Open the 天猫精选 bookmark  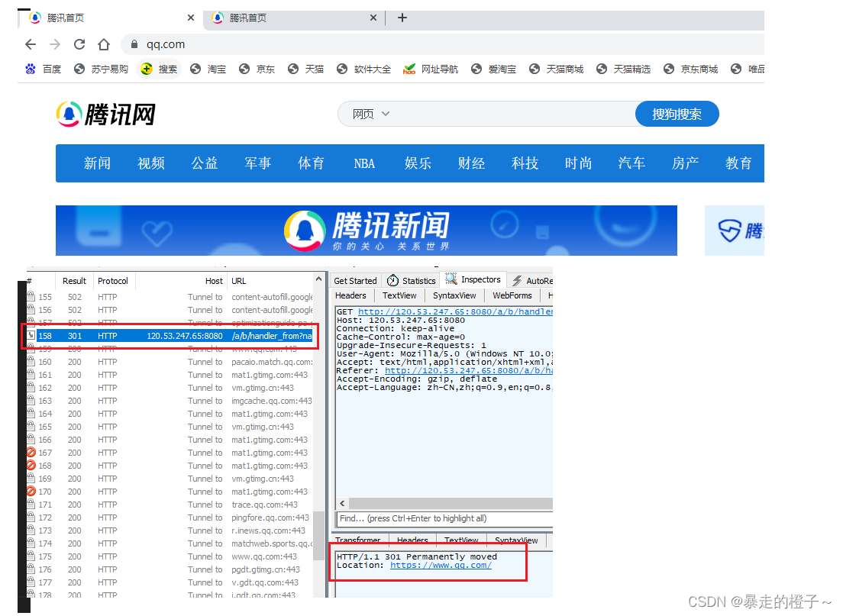[624, 69]
